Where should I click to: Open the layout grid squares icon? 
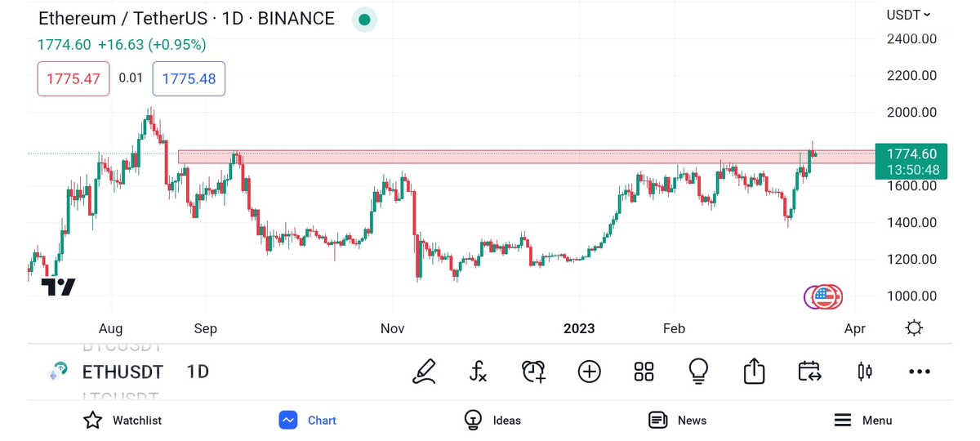click(x=644, y=372)
